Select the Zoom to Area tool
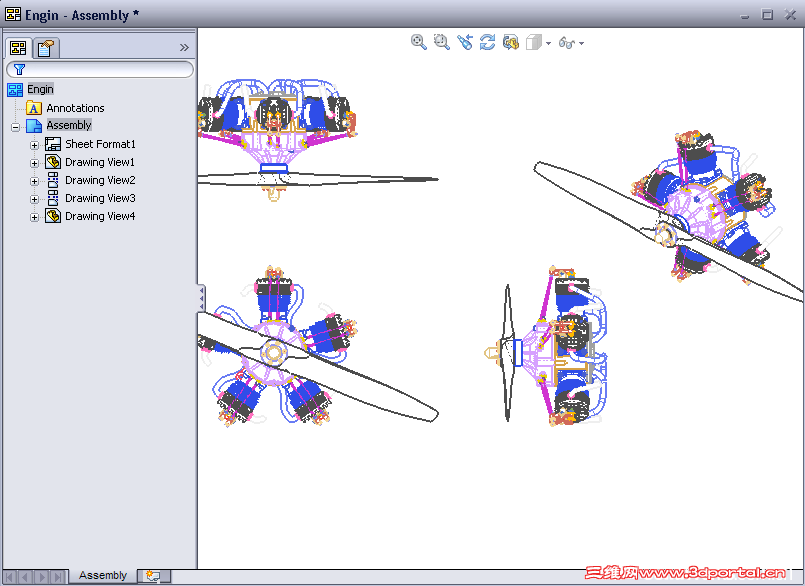 point(442,42)
